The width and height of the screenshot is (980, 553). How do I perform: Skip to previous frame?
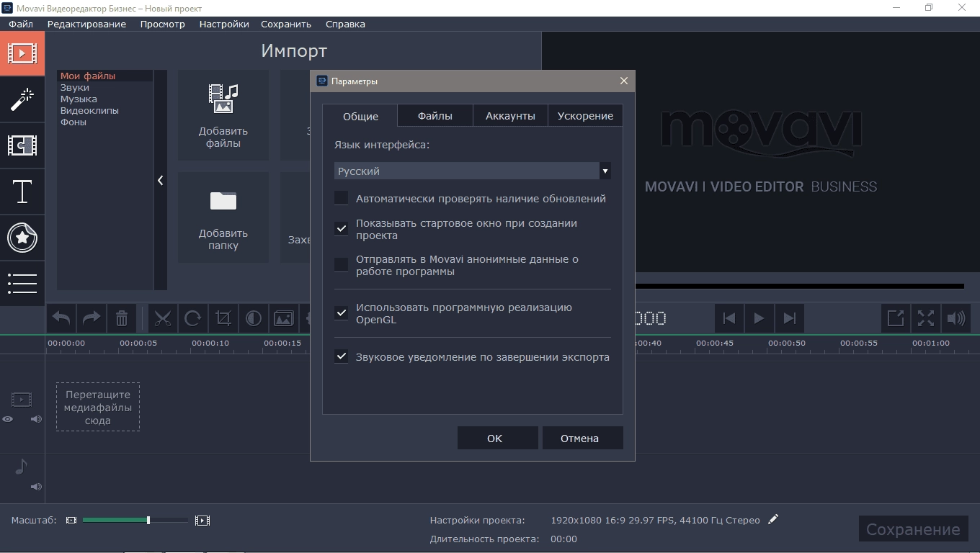729,318
